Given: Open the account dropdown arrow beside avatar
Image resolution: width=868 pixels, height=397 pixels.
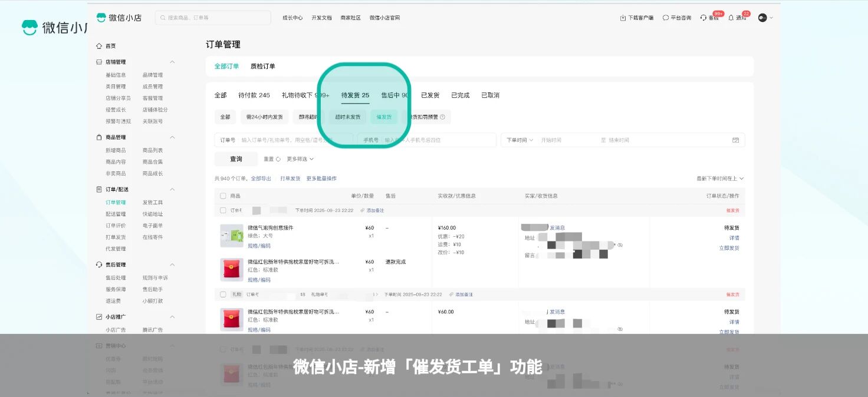Looking at the screenshot, I should (771, 18).
